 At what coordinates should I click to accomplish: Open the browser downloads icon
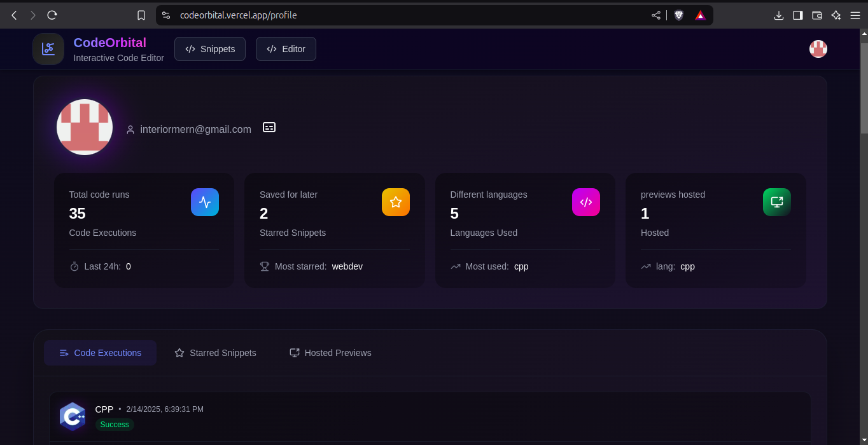[779, 15]
